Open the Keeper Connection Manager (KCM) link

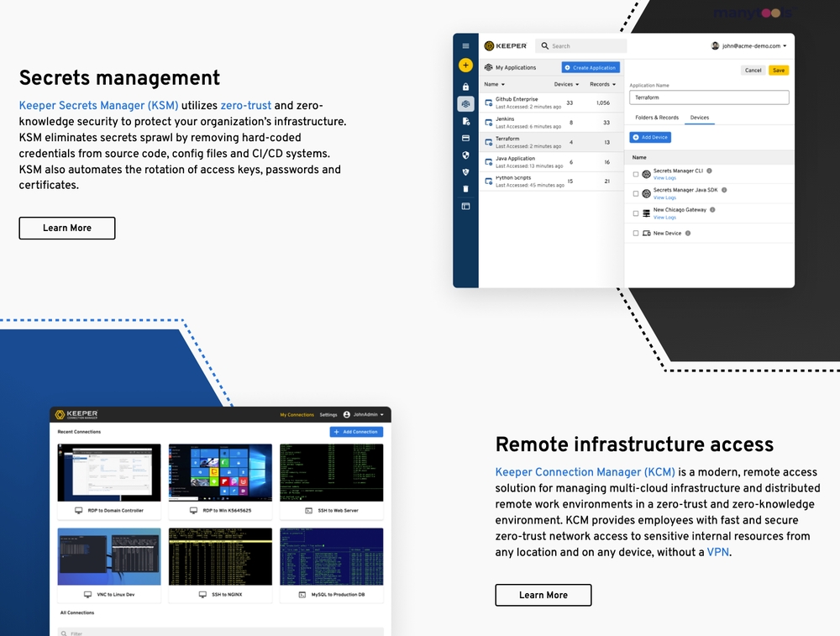[x=585, y=472]
